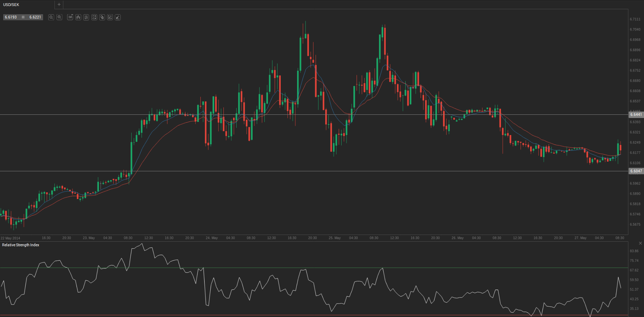644x317 pixels.
Task: Select the drawing highlighter tool icon
Action: coord(118,17)
